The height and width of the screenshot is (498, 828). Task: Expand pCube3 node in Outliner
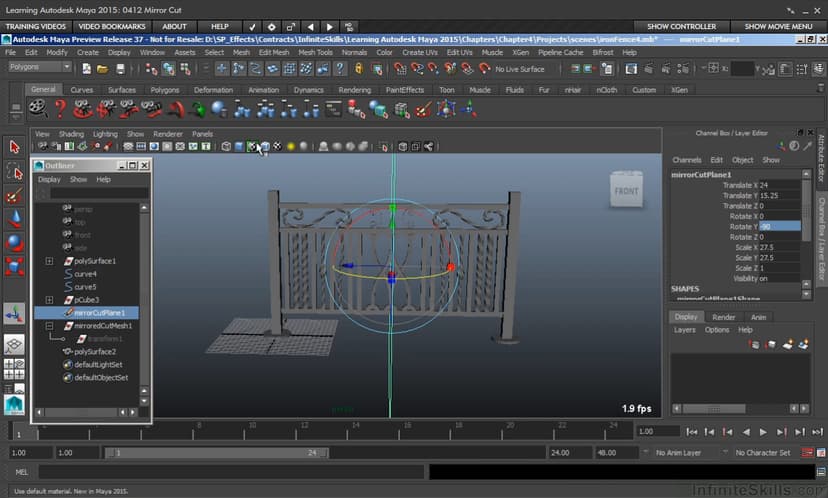click(49, 300)
